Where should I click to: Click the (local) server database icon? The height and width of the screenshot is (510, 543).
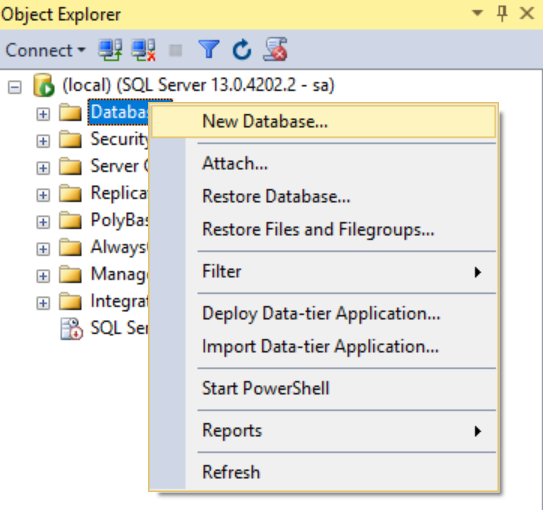pos(44,85)
